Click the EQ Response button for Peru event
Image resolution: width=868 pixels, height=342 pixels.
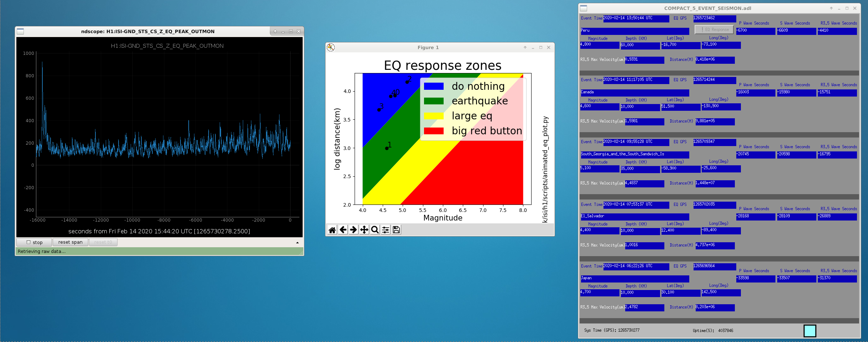(x=714, y=30)
